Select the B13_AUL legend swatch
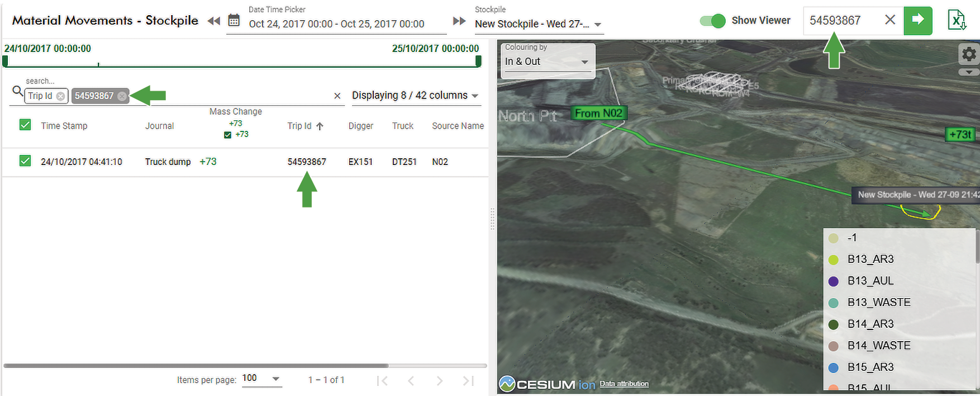The height and width of the screenshot is (396, 980). [834, 281]
